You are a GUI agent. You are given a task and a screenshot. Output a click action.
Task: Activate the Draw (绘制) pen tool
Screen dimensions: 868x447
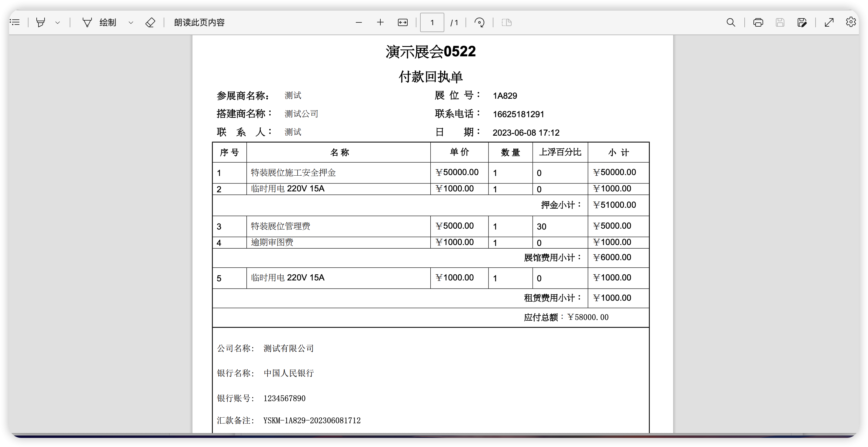pyautogui.click(x=99, y=22)
